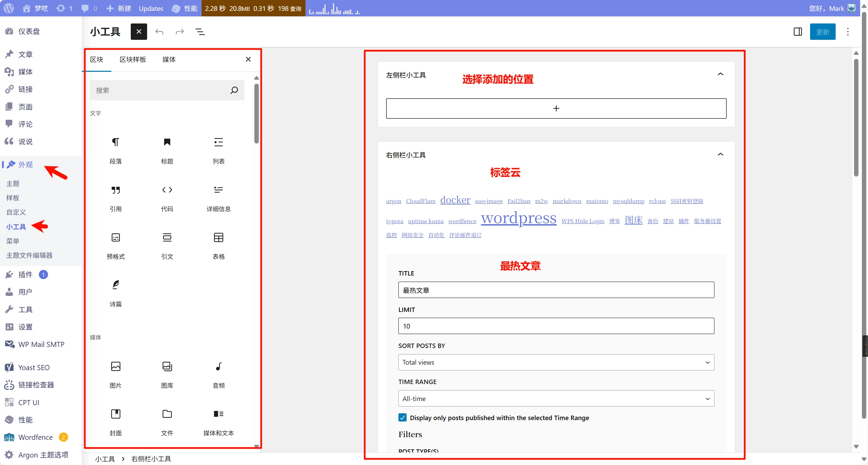The height and width of the screenshot is (465, 868).
Task: Click the blue 更新 button
Action: pyautogui.click(x=822, y=32)
